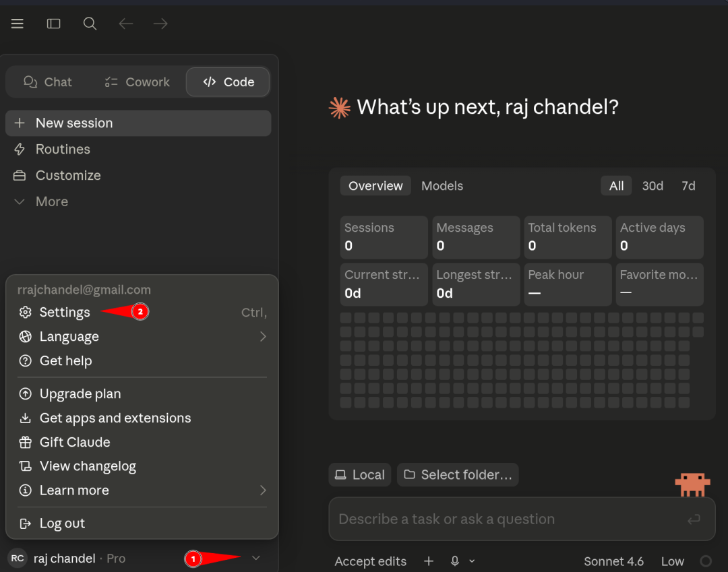Click the raj chandel account name

[x=65, y=559]
